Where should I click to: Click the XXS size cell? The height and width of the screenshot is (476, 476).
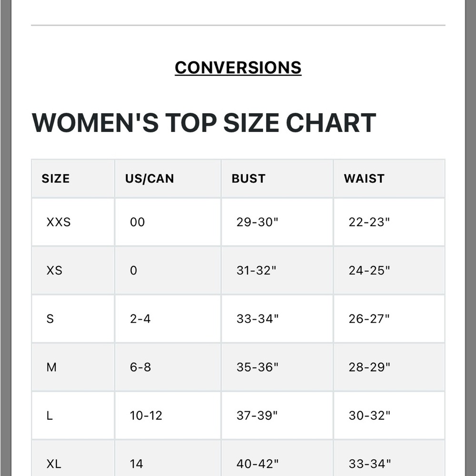point(73,222)
